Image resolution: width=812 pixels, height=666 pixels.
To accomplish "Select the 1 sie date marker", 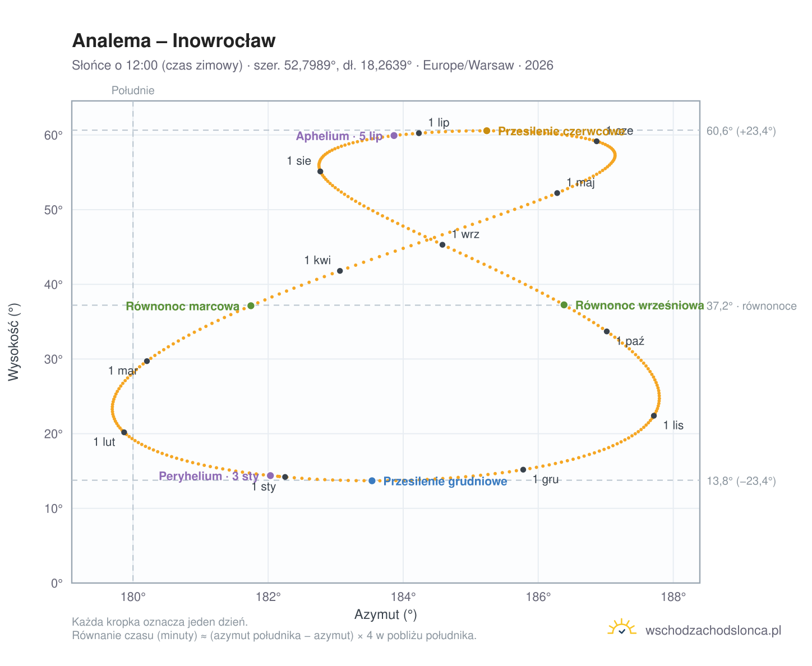I will pyautogui.click(x=320, y=172).
